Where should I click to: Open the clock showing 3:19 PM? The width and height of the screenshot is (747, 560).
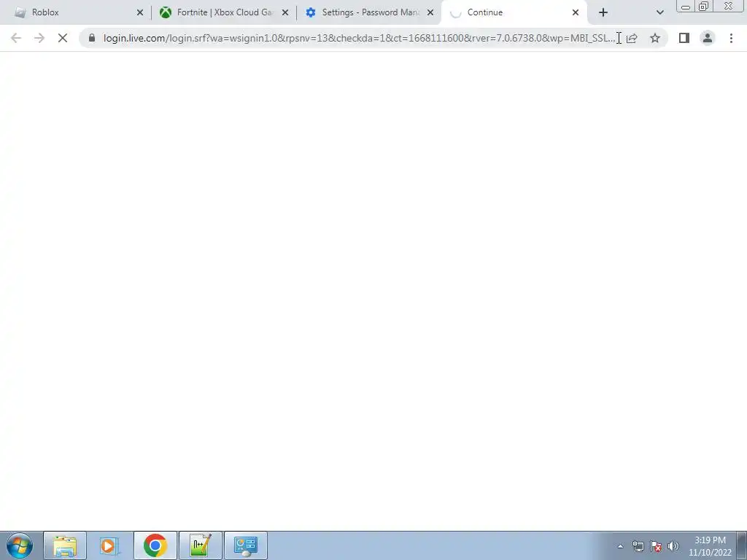point(710,546)
